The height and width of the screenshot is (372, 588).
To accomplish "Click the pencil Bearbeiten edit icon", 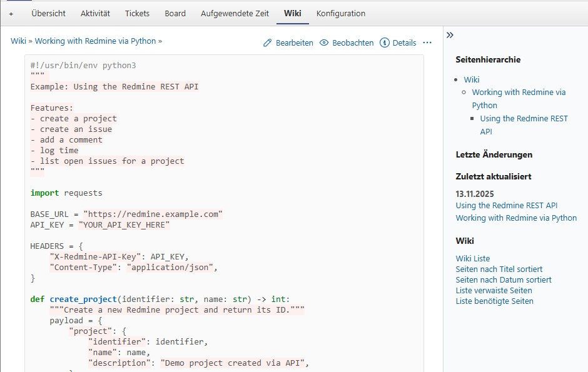I will pos(268,43).
